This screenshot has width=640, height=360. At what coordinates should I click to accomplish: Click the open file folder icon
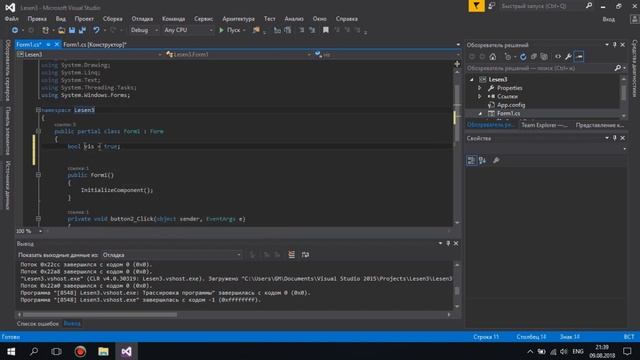tap(61, 30)
